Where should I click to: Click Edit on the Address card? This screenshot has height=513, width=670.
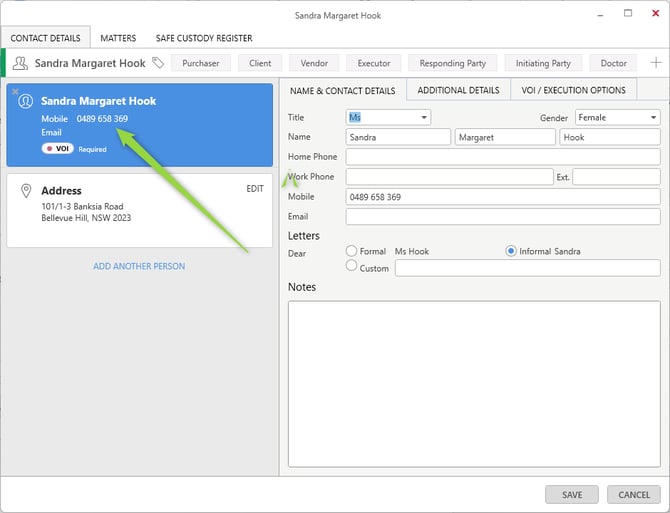[x=255, y=188]
